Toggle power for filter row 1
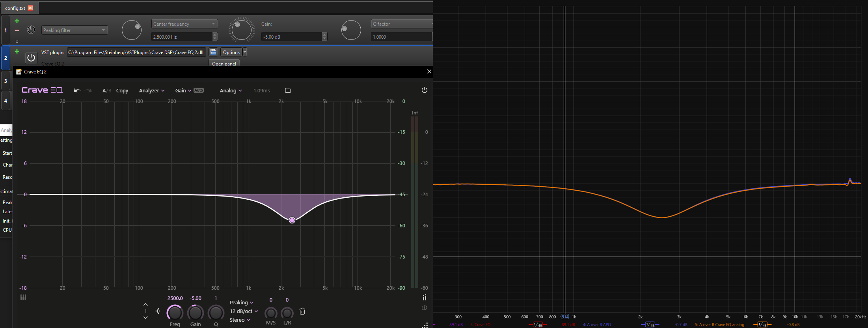 pyautogui.click(x=31, y=30)
